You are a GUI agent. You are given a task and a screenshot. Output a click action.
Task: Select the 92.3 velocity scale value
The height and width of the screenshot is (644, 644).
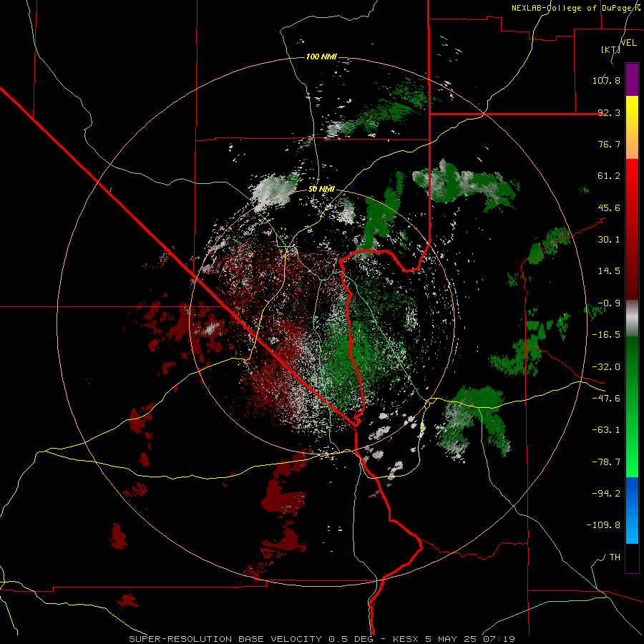coord(609,112)
